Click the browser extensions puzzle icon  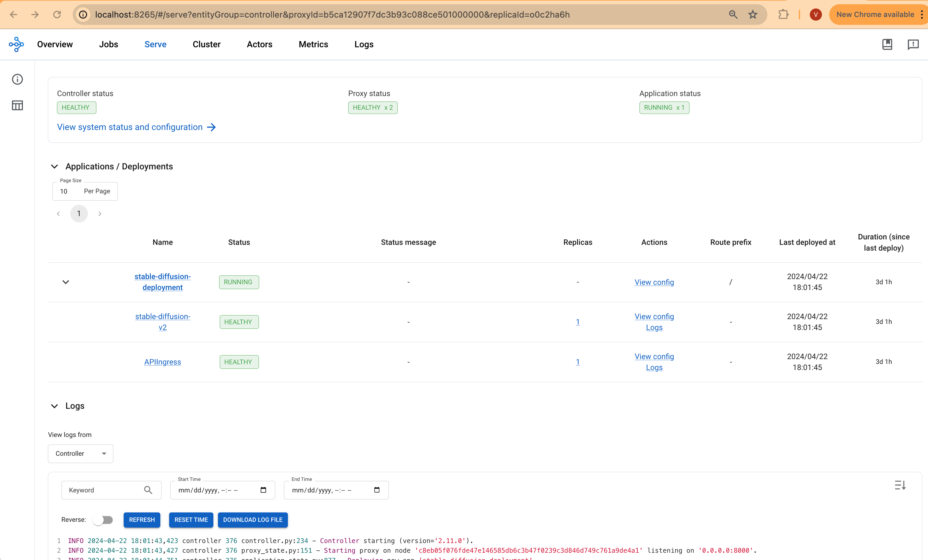point(783,14)
